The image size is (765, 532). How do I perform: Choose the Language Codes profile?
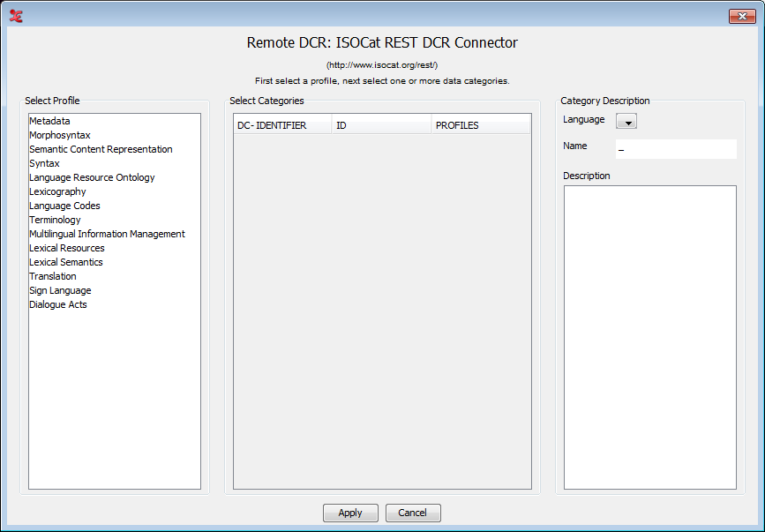115,206
